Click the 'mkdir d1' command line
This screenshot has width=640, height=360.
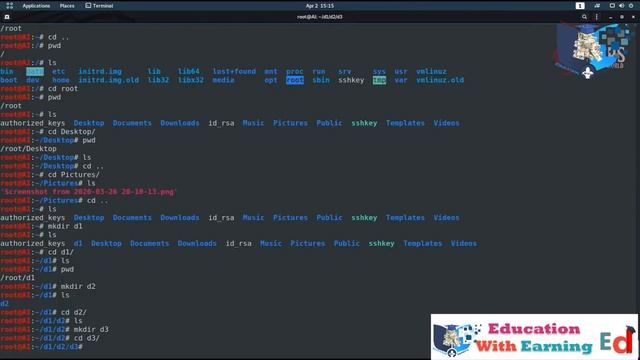(x=41, y=226)
